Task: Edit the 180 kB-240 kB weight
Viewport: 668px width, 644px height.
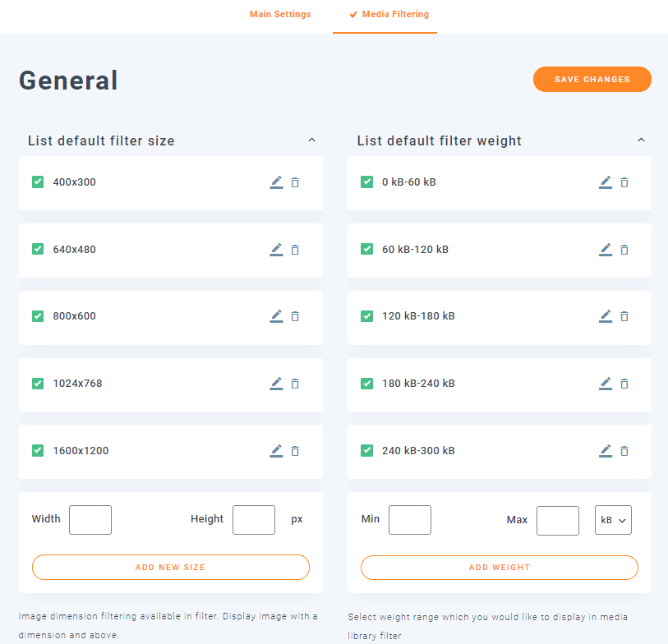Action: click(x=606, y=384)
